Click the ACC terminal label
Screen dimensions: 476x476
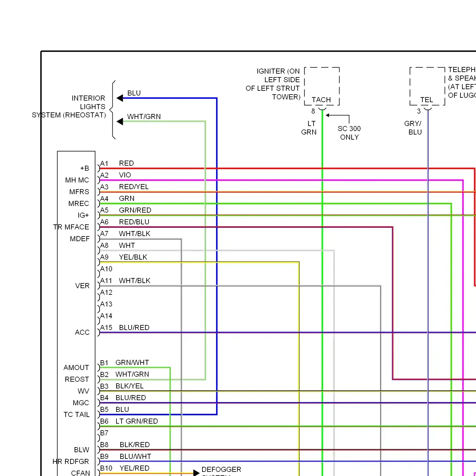click(x=82, y=332)
